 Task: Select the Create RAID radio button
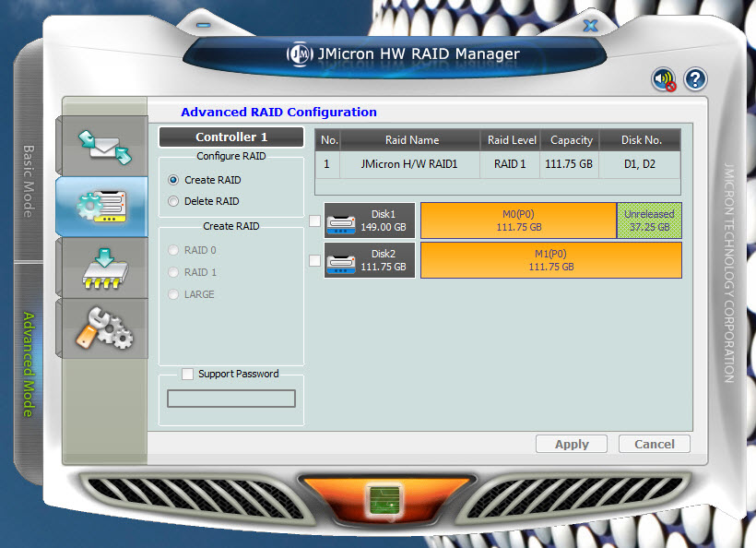tap(173, 180)
